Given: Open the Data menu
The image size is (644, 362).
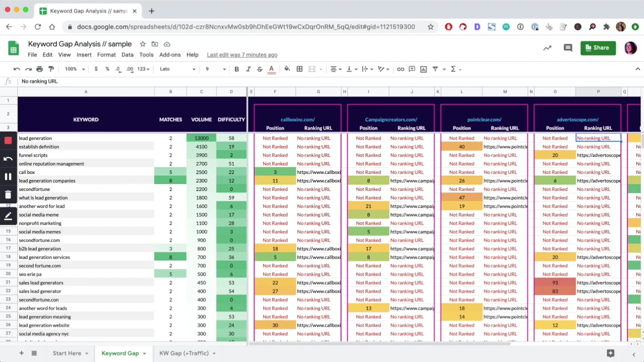Looking at the screenshot, I should 127,55.
